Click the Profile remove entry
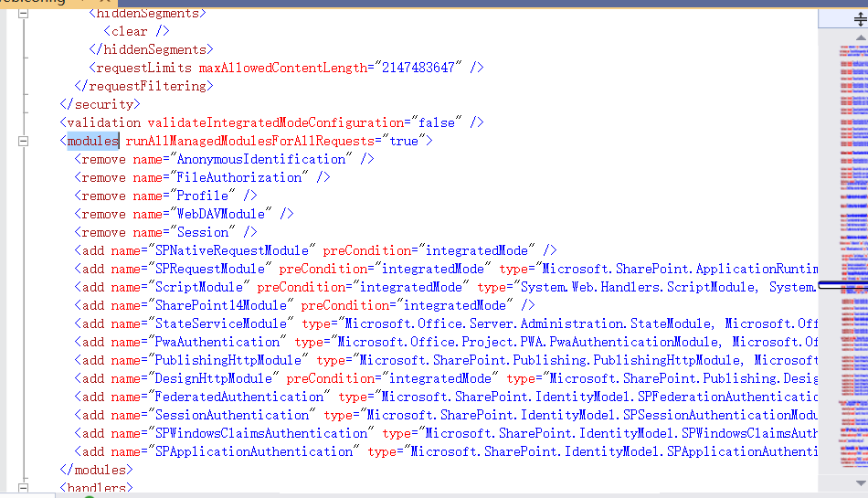 point(165,196)
